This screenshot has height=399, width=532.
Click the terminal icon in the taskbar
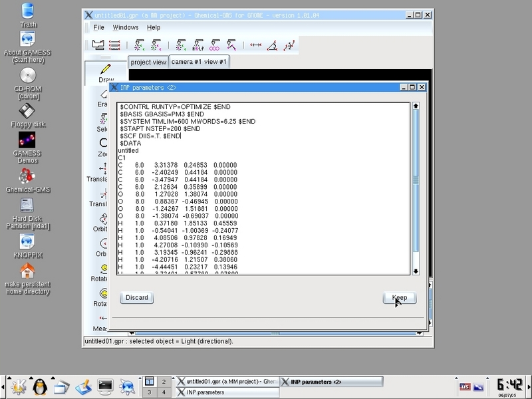pyautogui.click(x=105, y=385)
